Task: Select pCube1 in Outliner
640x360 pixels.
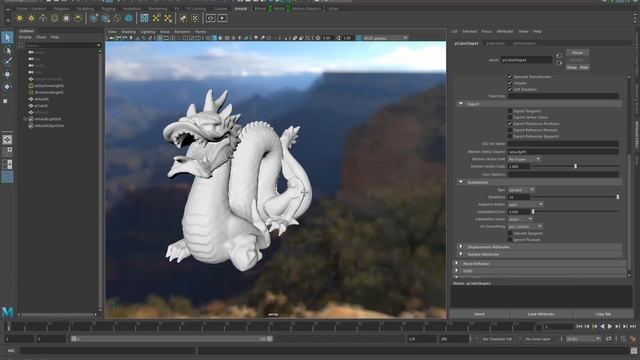Action: tap(41, 105)
